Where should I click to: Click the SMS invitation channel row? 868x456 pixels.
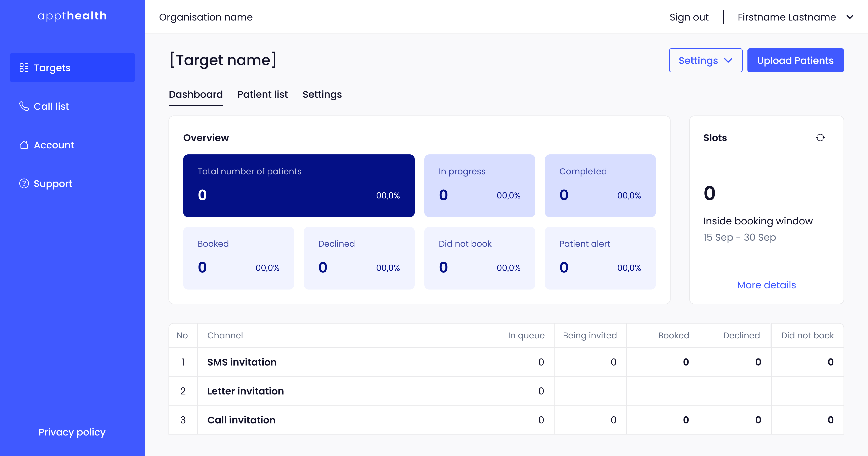(506, 362)
